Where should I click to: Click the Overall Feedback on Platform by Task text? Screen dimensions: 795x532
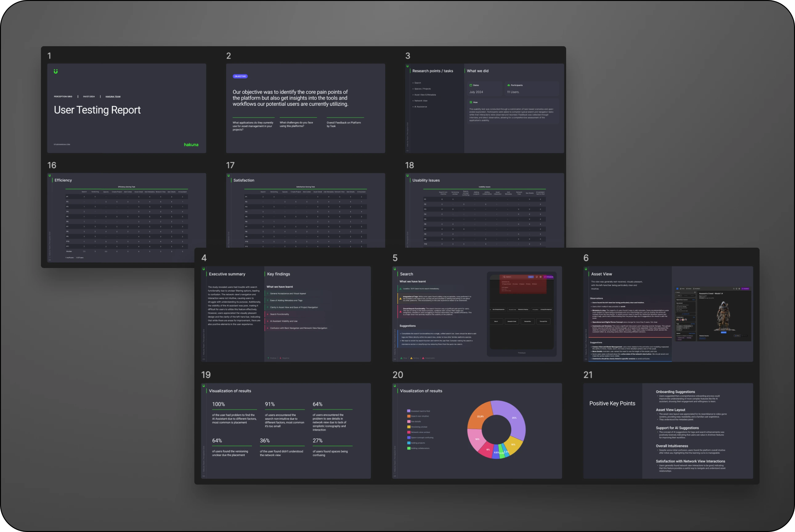point(343,124)
